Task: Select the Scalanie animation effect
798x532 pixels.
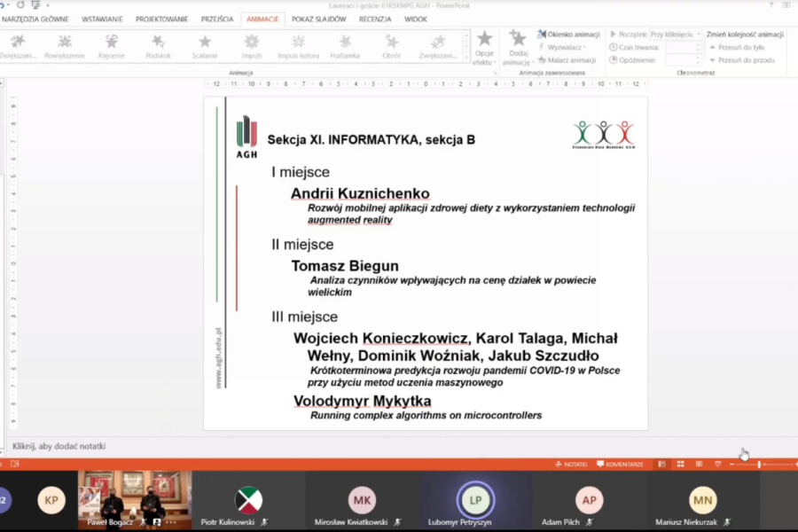Action: tap(205, 46)
